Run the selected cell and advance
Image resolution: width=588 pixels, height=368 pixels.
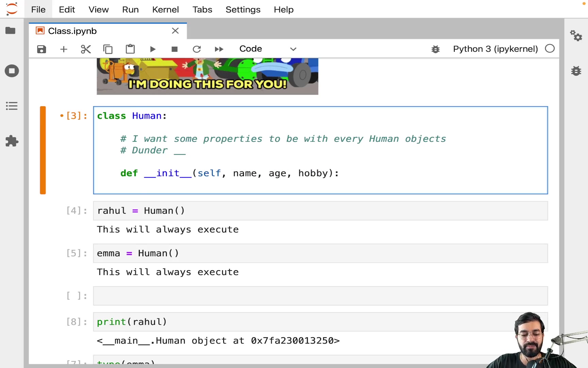[x=153, y=49]
